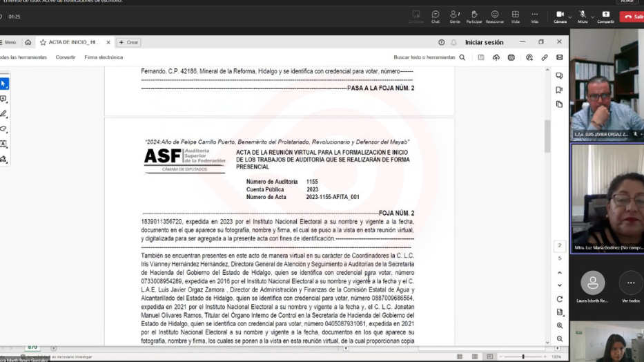The height and width of the screenshot is (362, 644).
Task: Rotate the document with the rotate icon
Action: coord(560,299)
